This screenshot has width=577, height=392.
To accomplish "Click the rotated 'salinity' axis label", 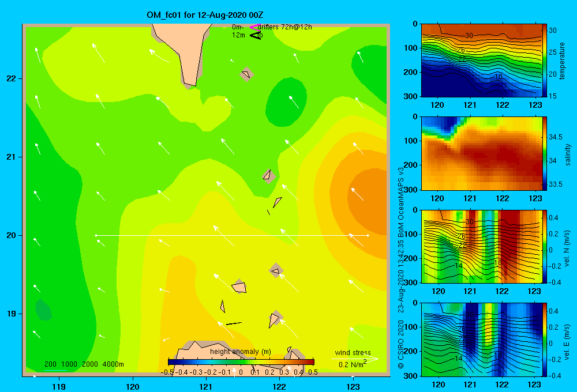I will [x=568, y=154].
